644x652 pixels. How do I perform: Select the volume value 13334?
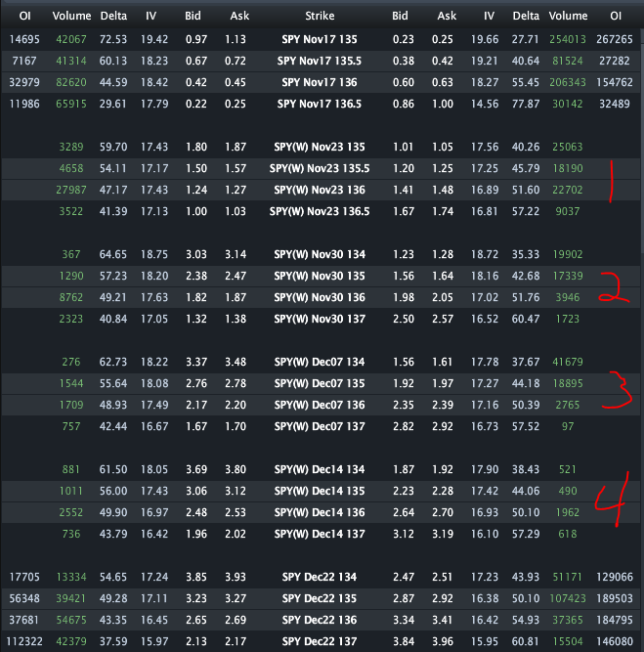[71, 577]
